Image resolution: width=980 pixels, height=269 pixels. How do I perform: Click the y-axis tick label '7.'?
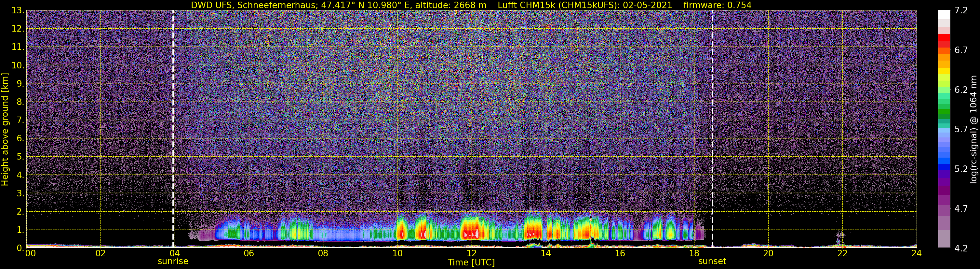[x=20, y=120]
